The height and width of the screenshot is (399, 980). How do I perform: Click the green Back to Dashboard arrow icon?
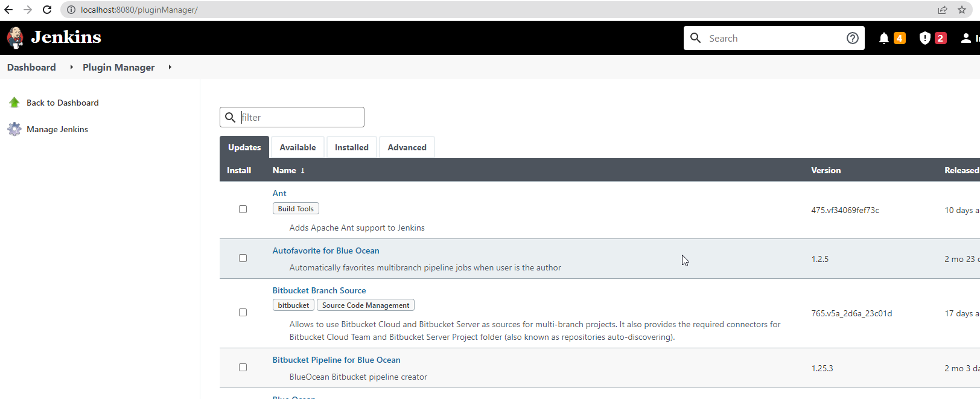click(x=14, y=103)
